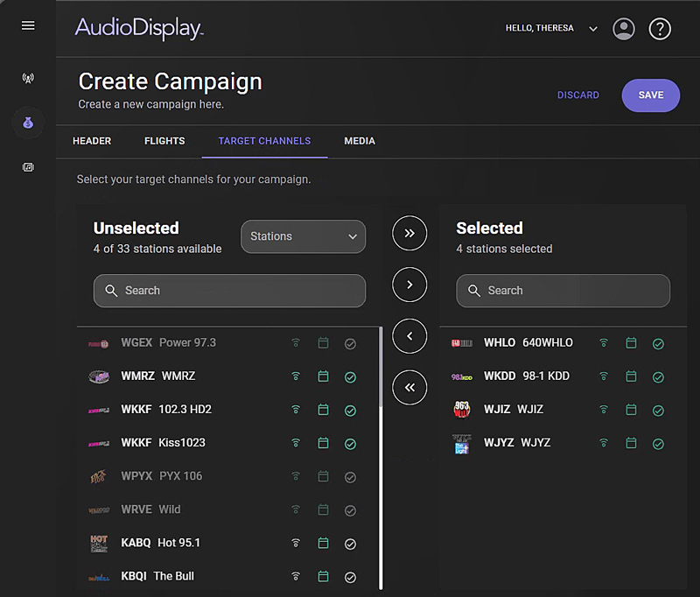Move highlighted station to Selected
The width and height of the screenshot is (700, 597).
pyautogui.click(x=409, y=284)
